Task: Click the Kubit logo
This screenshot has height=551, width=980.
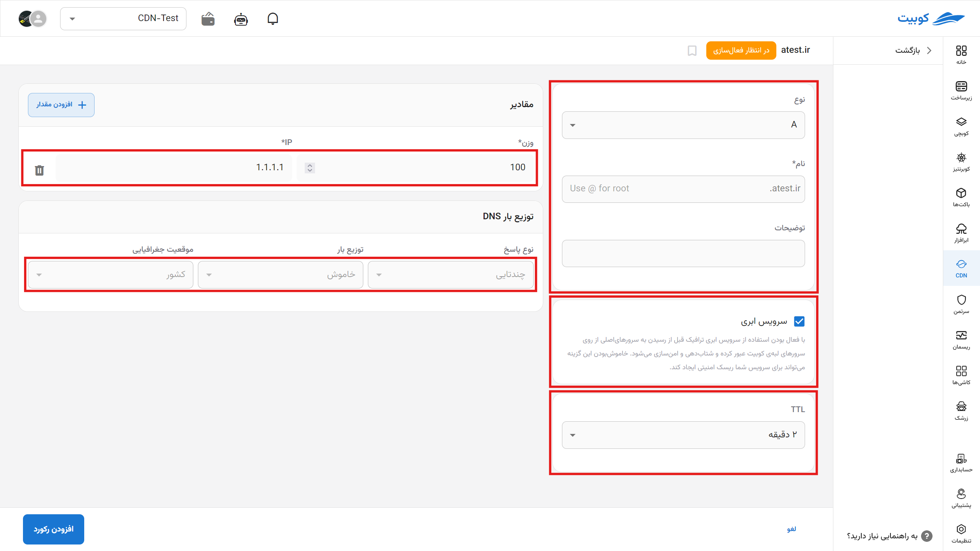Action: point(931,18)
